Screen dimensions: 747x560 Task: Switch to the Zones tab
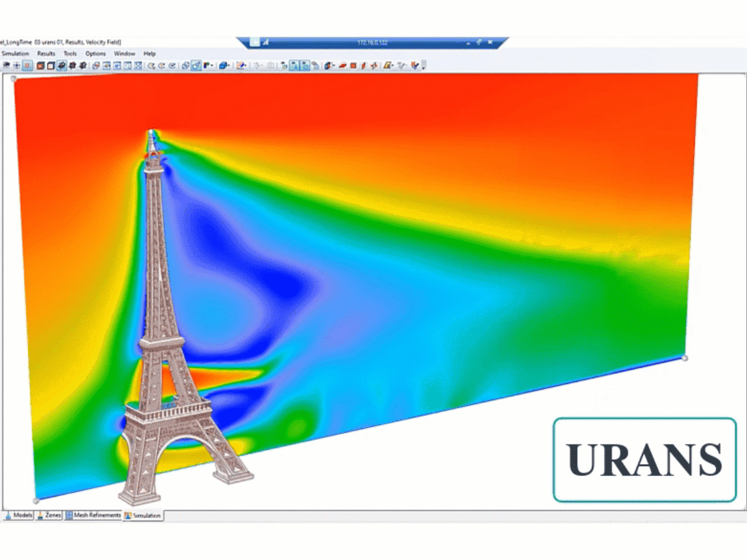(52, 515)
